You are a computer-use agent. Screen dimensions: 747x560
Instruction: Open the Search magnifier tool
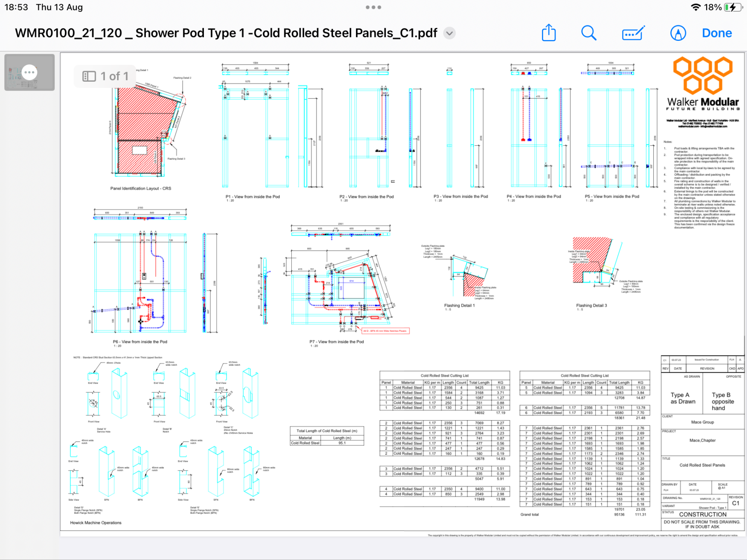click(x=589, y=33)
